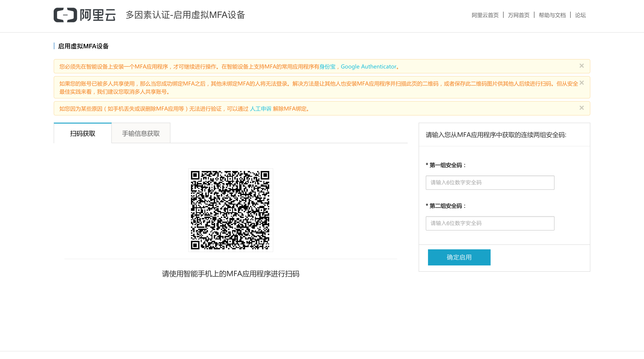
Task: Click the 启用虚拟MFA设备 section heading
Action: (83, 46)
